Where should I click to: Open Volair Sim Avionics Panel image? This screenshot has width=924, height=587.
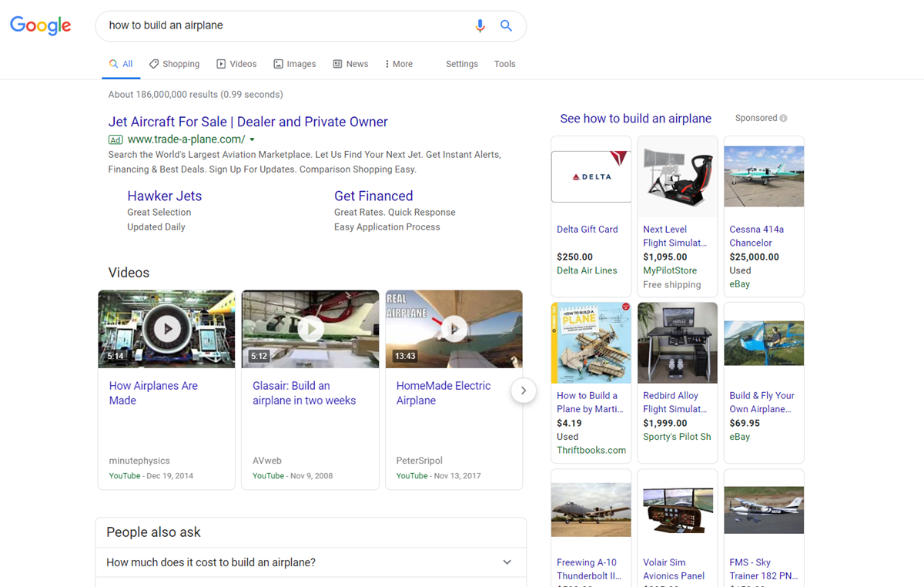[678, 509]
